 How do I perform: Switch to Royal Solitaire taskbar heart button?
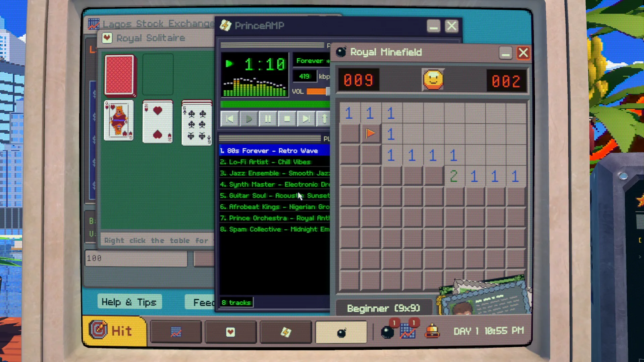(230, 332)
